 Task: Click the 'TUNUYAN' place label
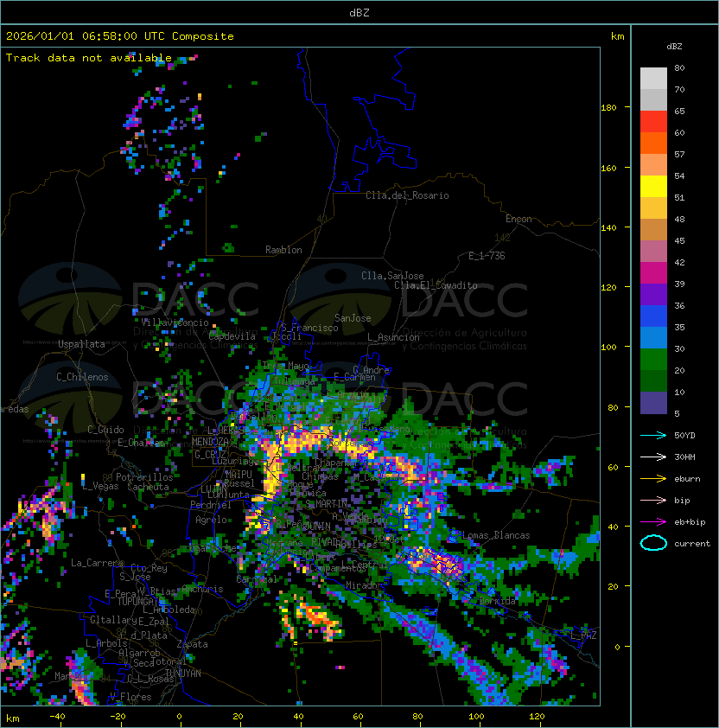pos(183,674)
